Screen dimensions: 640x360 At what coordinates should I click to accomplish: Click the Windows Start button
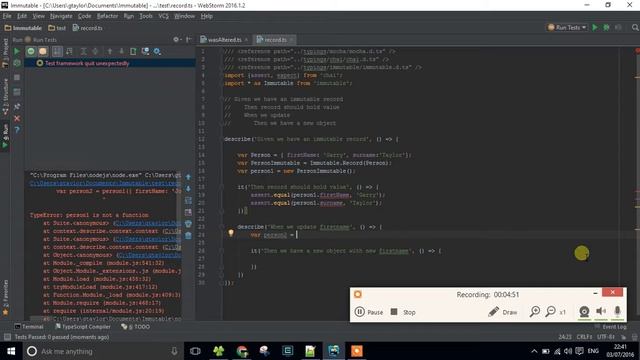11,351
